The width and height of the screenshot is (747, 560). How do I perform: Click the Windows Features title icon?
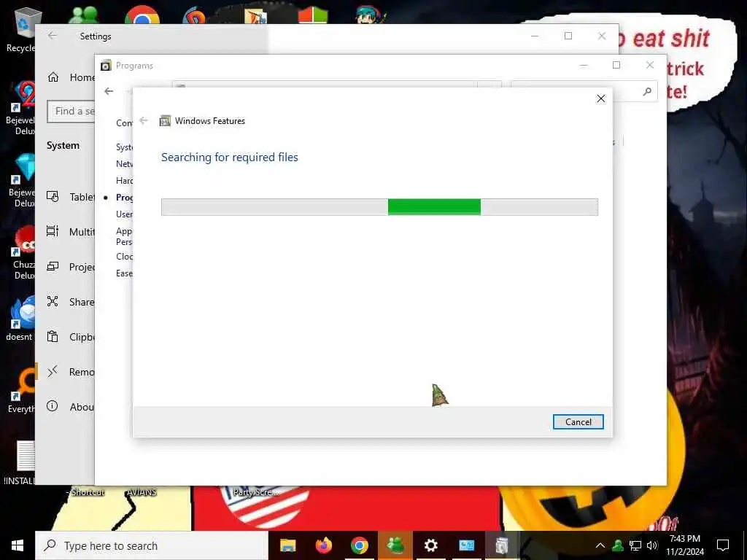pyautogui.click(x=165, y=121)
